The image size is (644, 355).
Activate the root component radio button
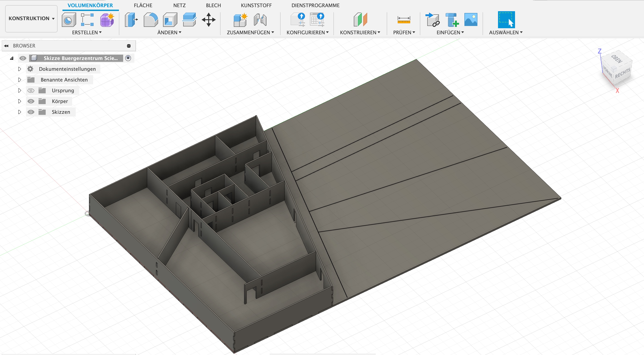tap(128, 58)
